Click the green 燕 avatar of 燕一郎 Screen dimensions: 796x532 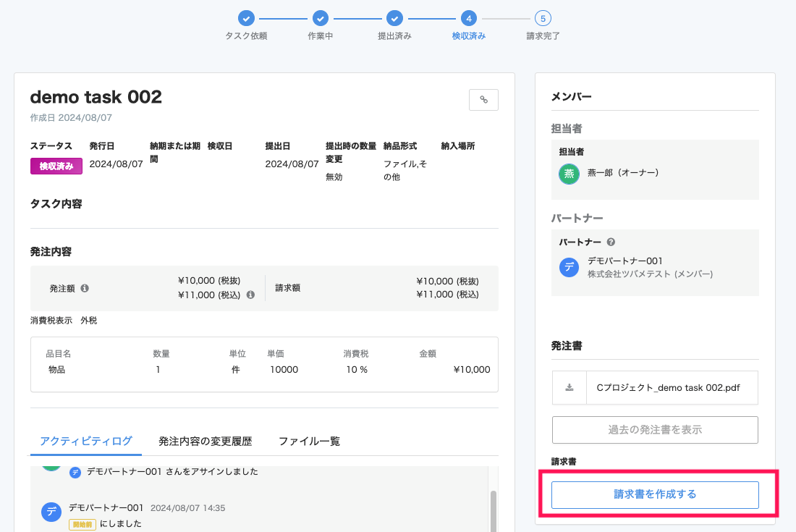pyautogui.click(x=569, y=173)
